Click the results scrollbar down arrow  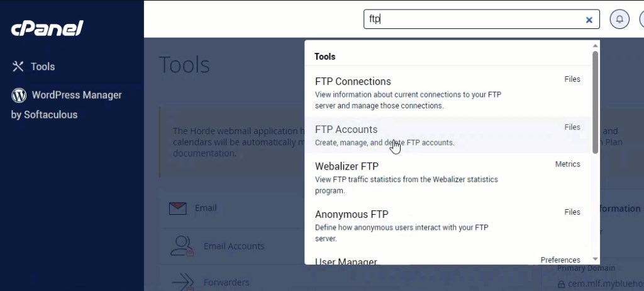pos(595,259)
